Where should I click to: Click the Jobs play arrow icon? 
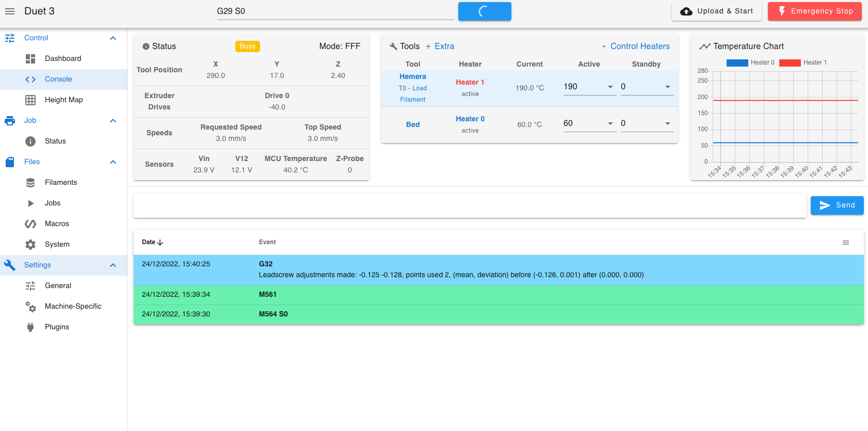(30, 203)
